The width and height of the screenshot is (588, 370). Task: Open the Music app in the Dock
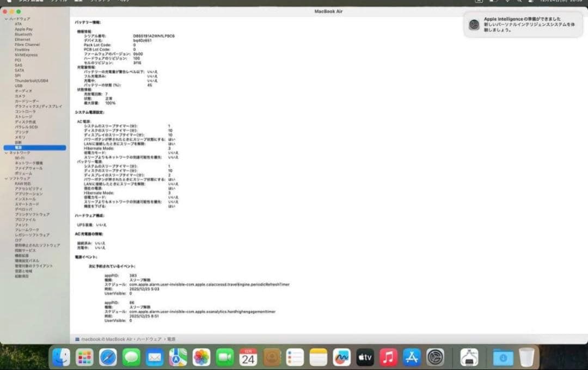point(388,358)
